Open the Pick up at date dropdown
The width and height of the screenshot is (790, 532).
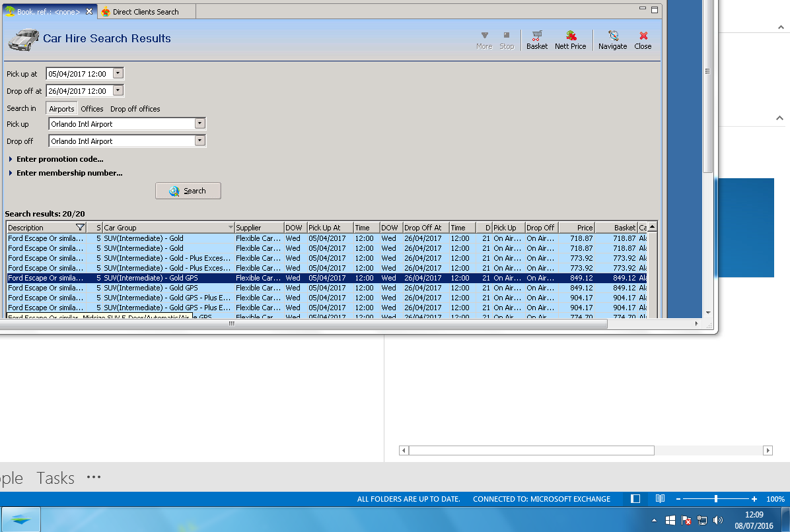tap(118, 73)
